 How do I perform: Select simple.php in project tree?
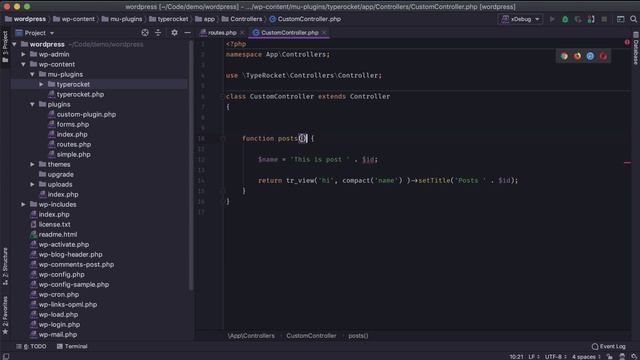tap(69, 154)
